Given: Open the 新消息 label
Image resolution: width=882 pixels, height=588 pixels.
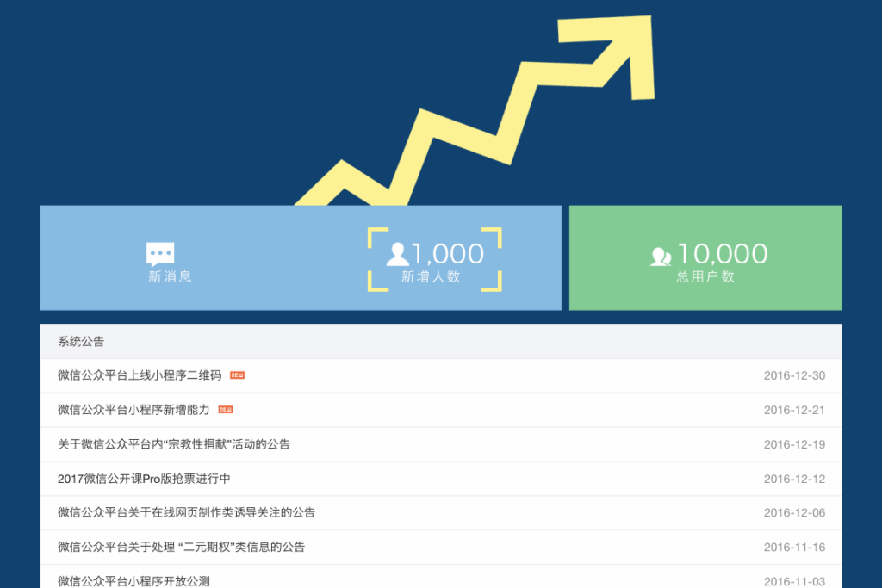Looking at the screenshot, I should 170,277.
